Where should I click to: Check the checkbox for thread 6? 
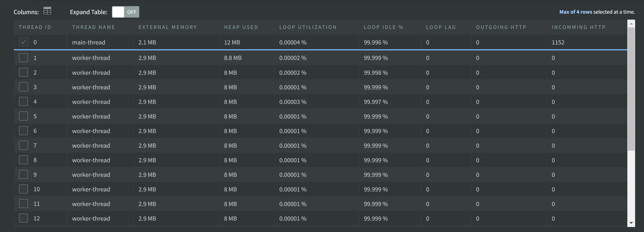coord(23,131)
